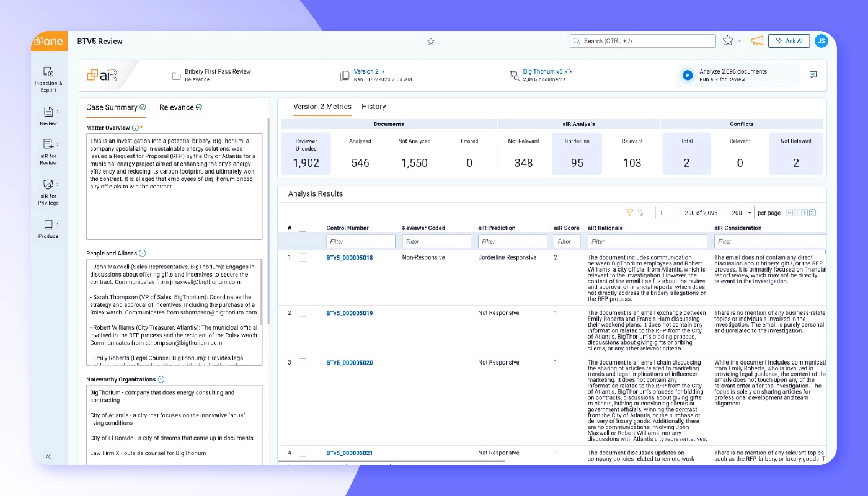868x496 pixels.
Task: Expand the 200 per page dropdown
Action: click(x=741, y=213)
